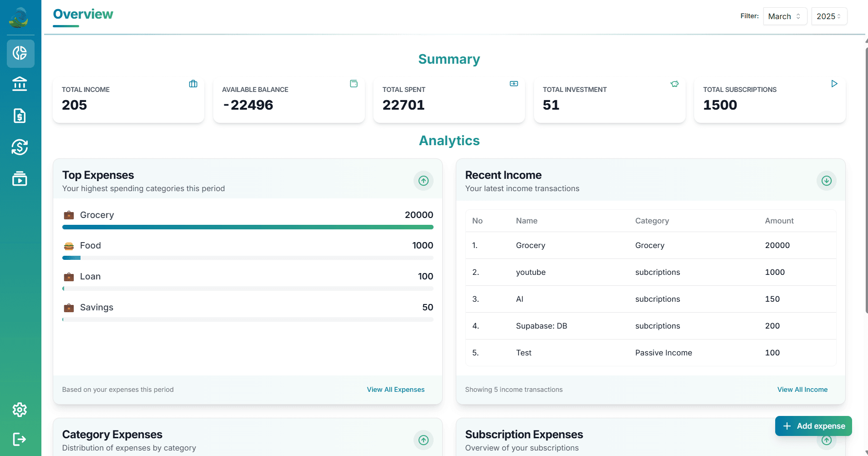
Task: Click the app logo at top left
Action: tap(19, 18)
